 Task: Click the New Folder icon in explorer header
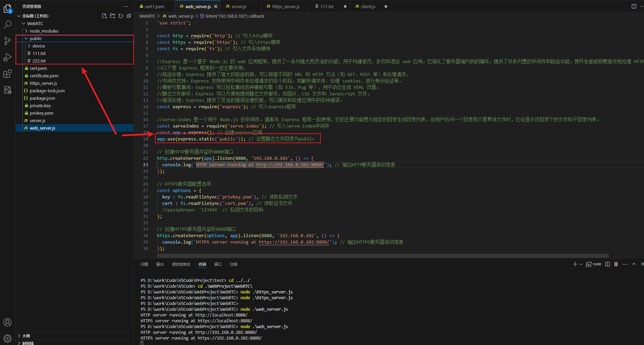tap(113, 16)
